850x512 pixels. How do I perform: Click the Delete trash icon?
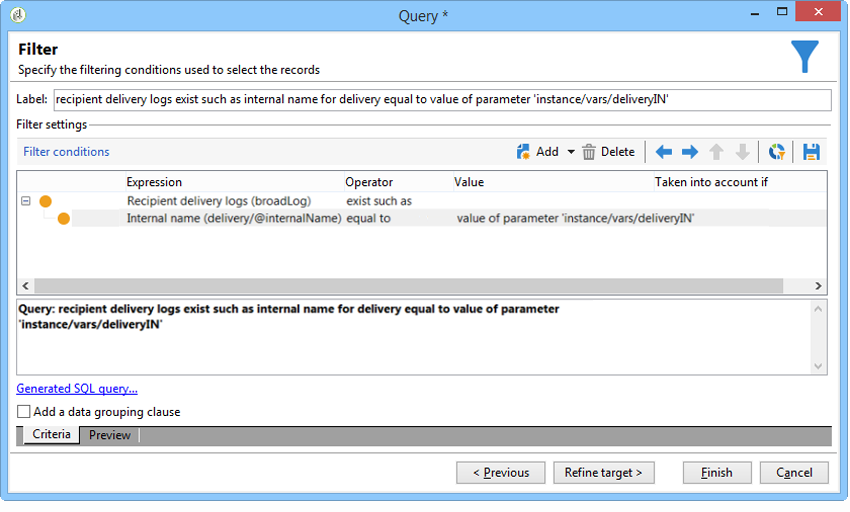point(589,152)
